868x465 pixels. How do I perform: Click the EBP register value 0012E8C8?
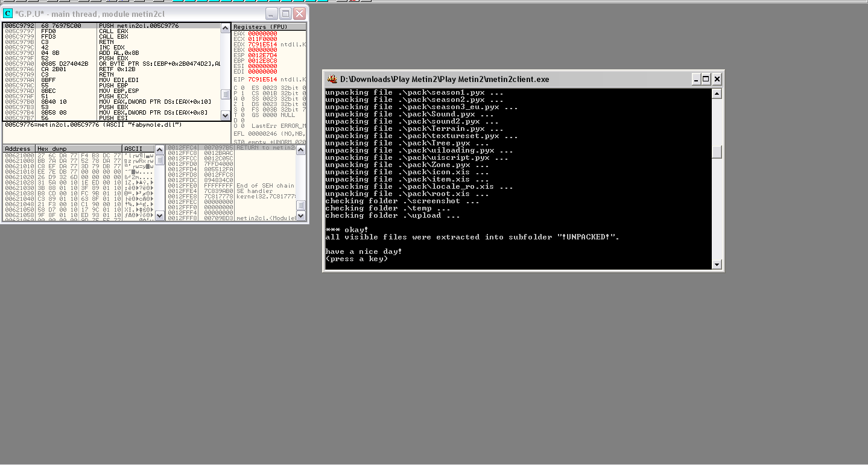(x=262, y=60)
